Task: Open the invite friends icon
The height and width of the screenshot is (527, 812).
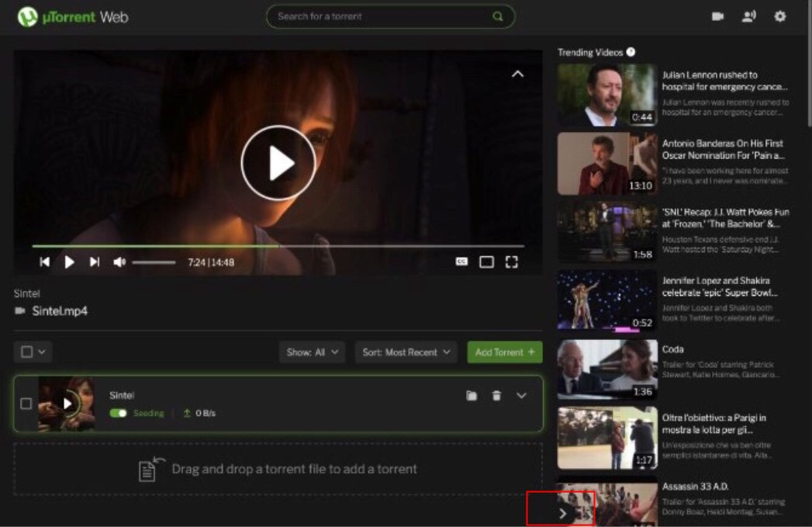Action: 748,16
